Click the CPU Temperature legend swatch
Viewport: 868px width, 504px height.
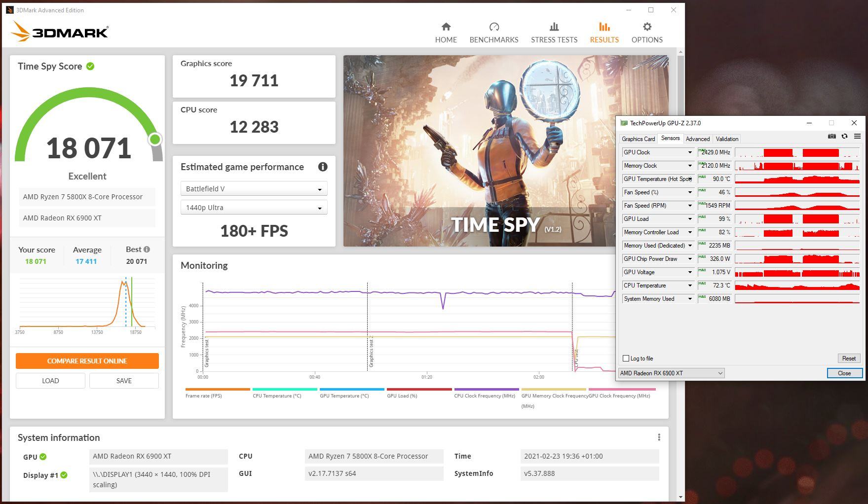pyautogui.click(x=285, y=389)
